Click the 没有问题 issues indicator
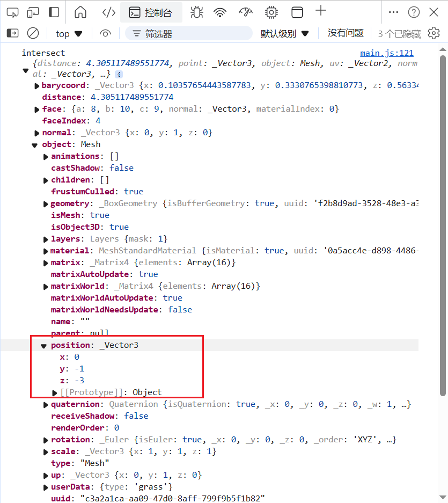This screenshot has height=503, width=448. (x=346, y=33)
